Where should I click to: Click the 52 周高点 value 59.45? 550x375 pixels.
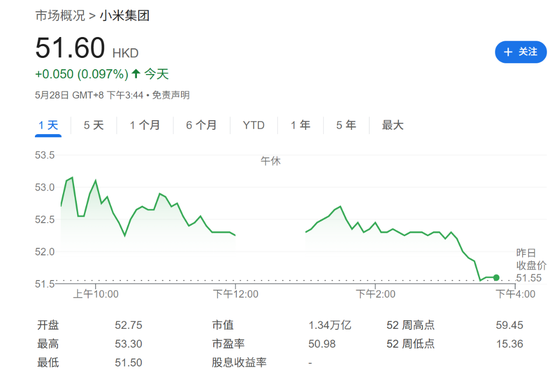pos(509,325)
